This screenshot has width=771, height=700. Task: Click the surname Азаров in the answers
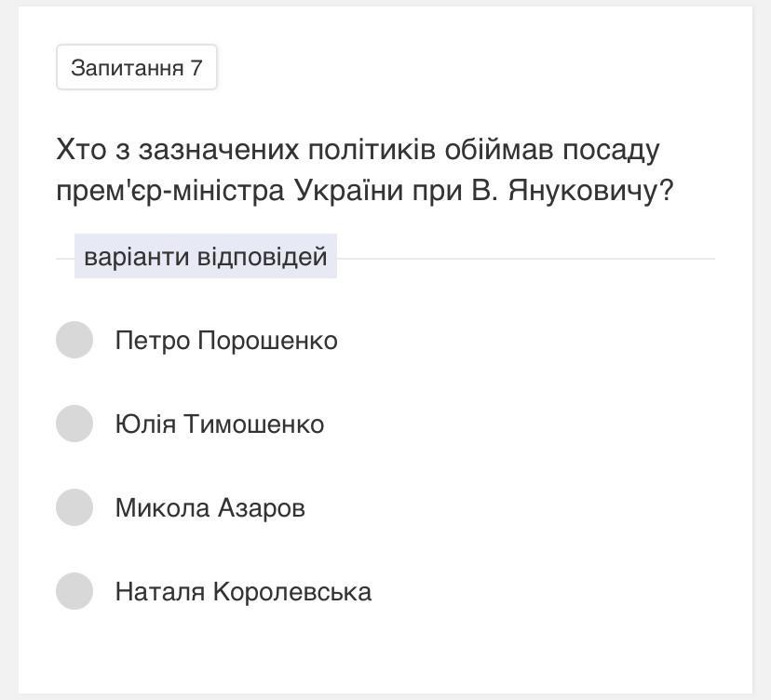coord(262,508)
